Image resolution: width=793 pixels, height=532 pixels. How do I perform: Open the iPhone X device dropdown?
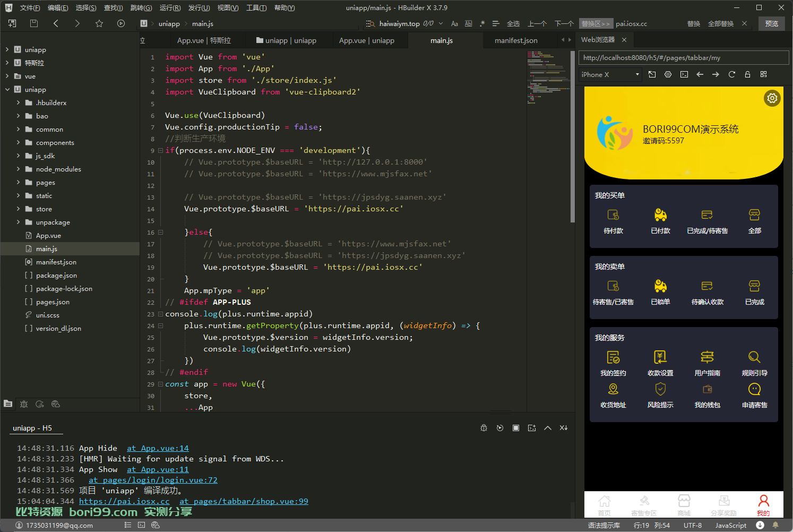click(610, 75)
